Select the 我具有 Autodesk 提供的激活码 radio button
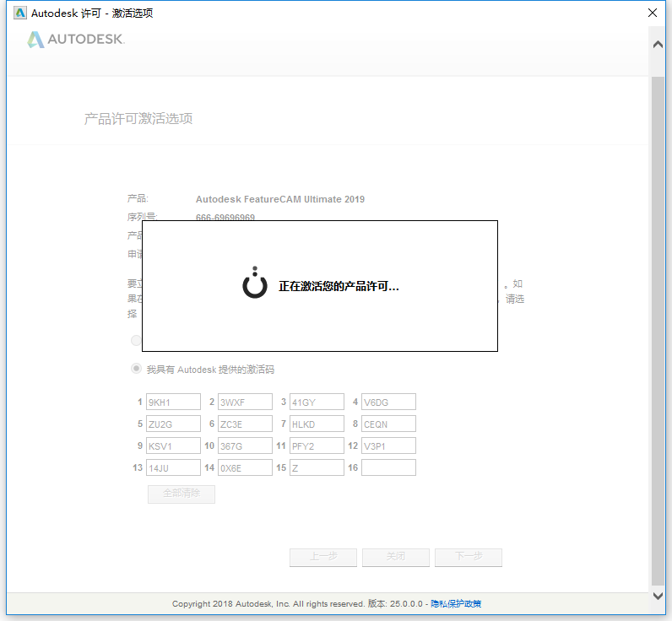Screen dimensions: 672x621 point(136,369)
